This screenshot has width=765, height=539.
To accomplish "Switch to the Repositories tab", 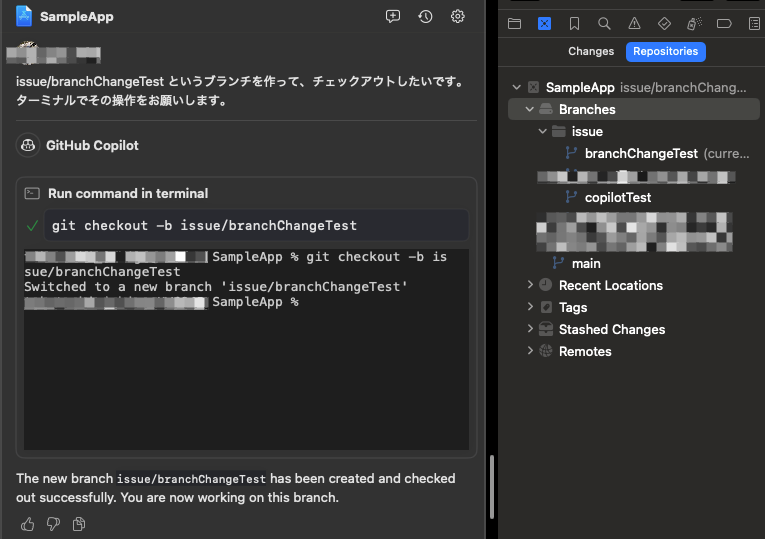I will 665,51.
